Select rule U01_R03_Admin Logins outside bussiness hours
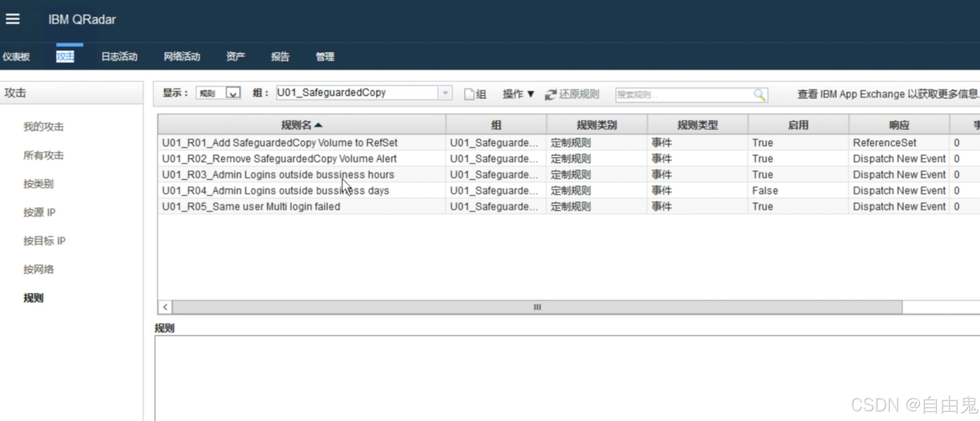The height and width of the screenshot is (421, 980). 278,175
